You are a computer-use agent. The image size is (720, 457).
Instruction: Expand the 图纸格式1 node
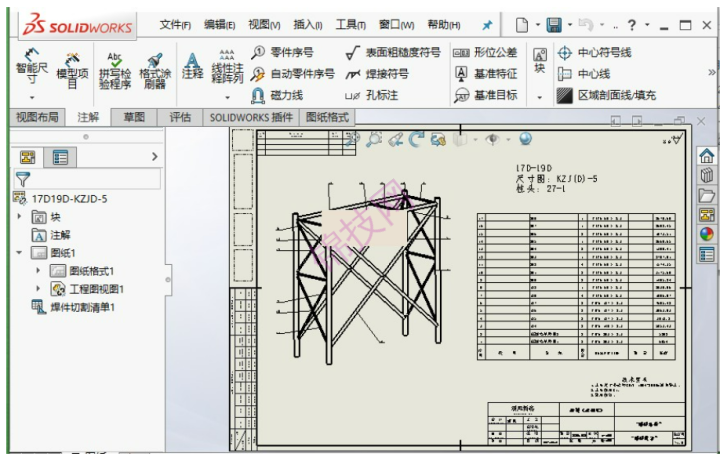pyautogui.click(x=38, y=271)
